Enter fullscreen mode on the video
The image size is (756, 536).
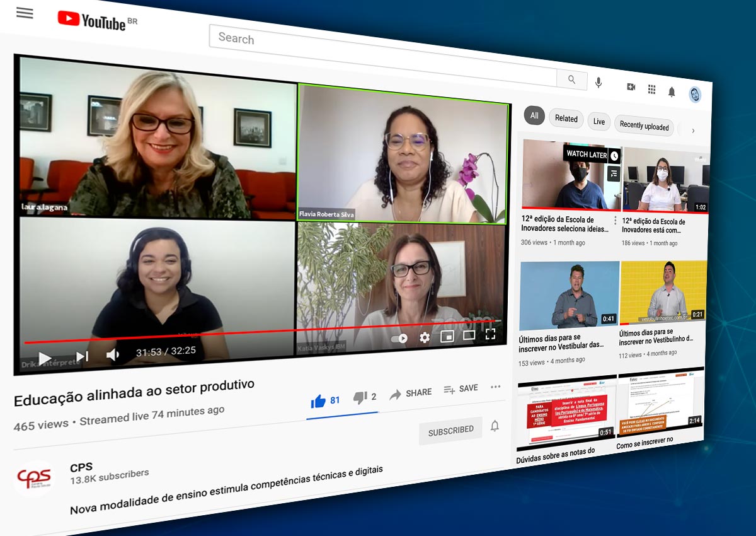click(490, 334)
